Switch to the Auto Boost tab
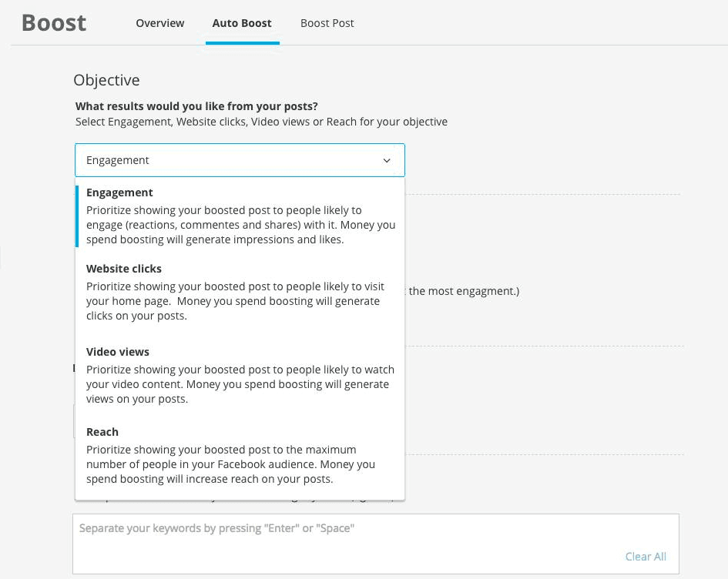This screenshot has width=728, height=579. point(242,23)
